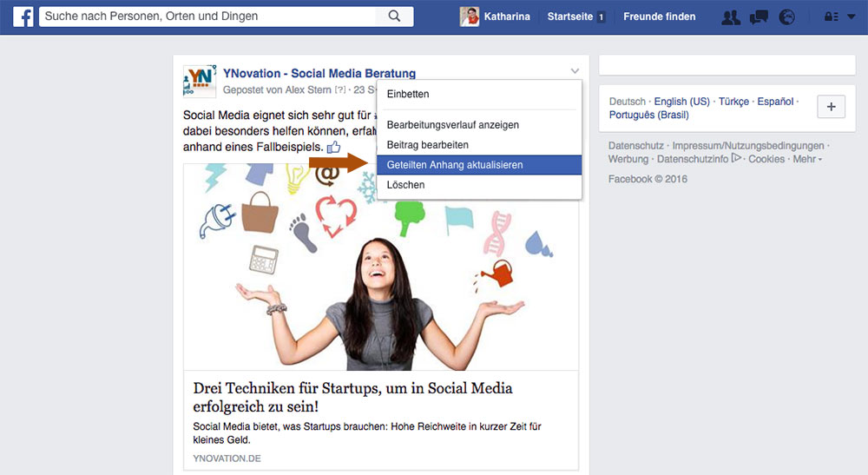Open Datenschutz footer link
868x475 pixels.
(x=635, y=146)
